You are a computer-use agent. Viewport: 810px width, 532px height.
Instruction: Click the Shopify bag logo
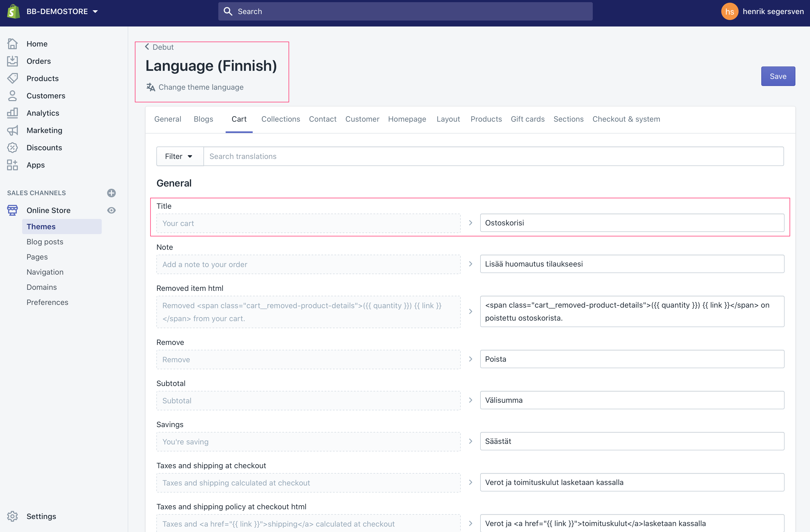[x=13, y=12]
